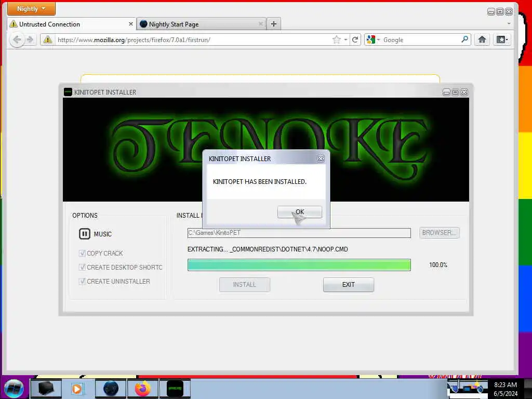This screenshot has height=399, width=532.
Task: Click the greyed INSTALL button
Action: coord(245,285)
